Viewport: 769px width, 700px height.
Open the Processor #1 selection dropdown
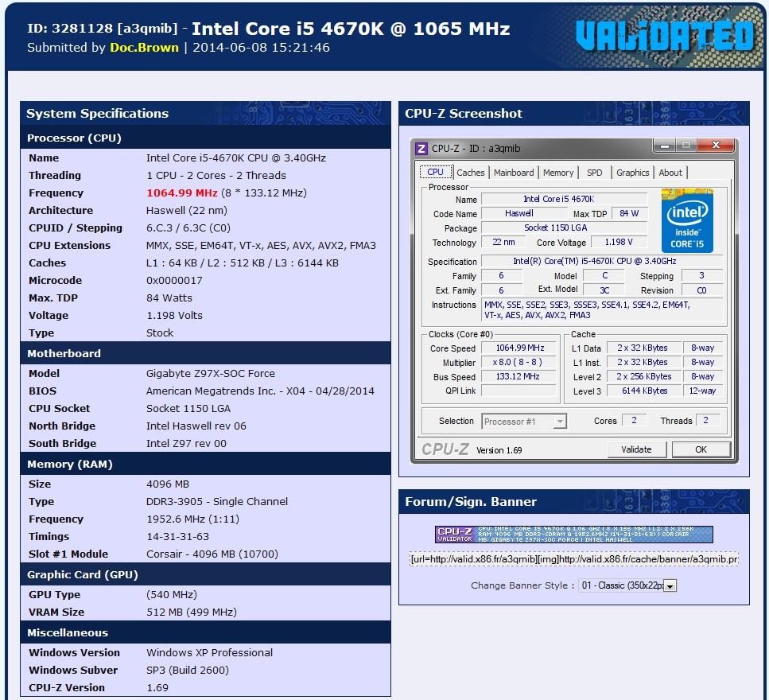coord(524,422)
